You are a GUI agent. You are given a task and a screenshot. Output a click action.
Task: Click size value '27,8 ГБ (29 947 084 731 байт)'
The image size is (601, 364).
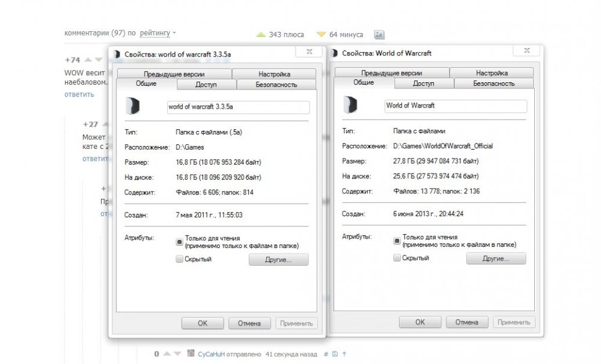point(436,161)
